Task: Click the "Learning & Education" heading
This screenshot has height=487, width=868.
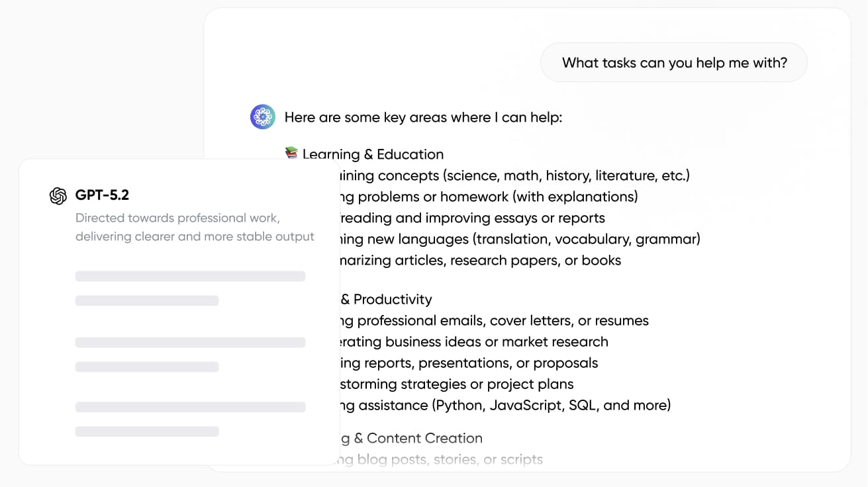Action: click(373, 154)
